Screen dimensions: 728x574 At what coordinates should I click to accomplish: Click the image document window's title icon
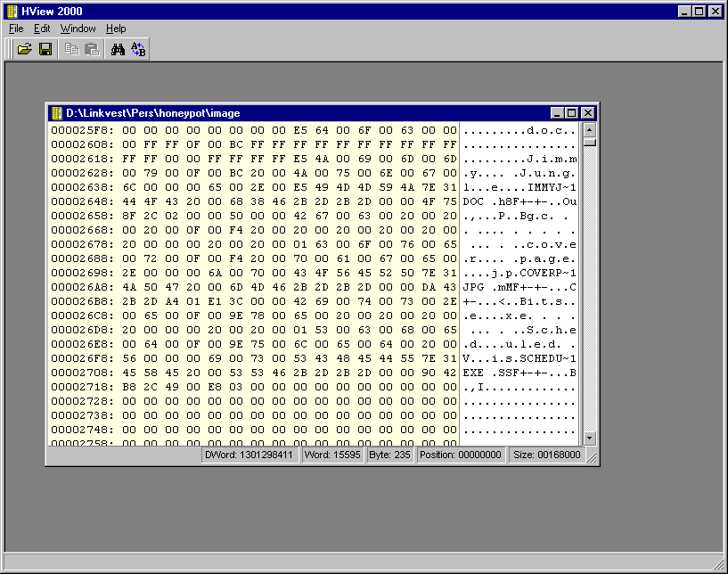tap(57, 113)
